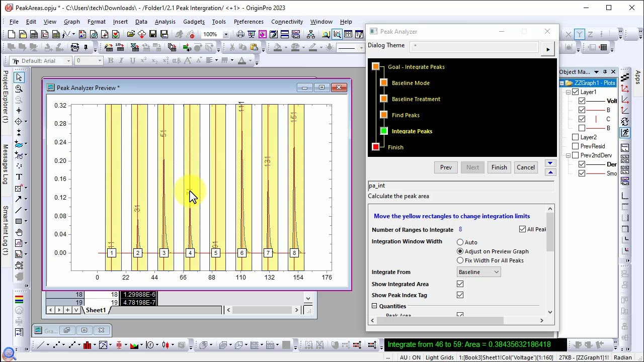Select the Line drawing tool

19,210
